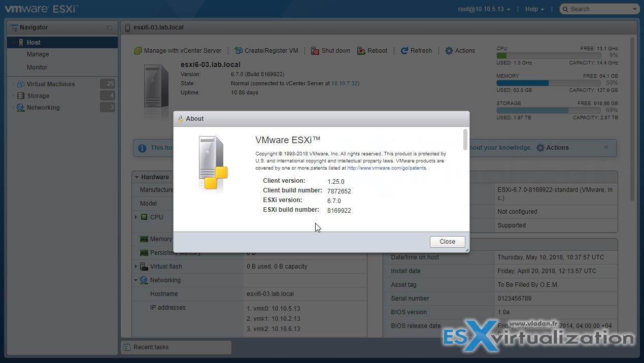Click the Host icon in the Navigator

point(21,43)
